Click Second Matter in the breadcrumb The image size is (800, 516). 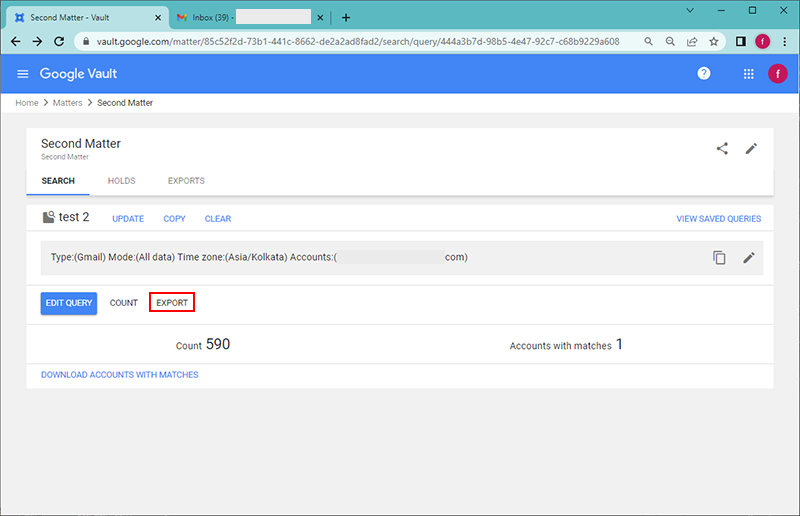125,103
